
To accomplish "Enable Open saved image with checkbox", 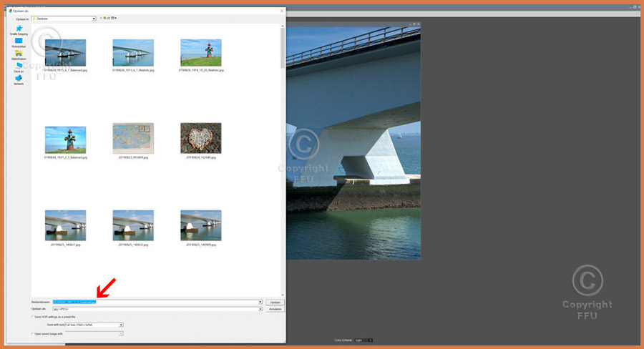I will (33, 334).
